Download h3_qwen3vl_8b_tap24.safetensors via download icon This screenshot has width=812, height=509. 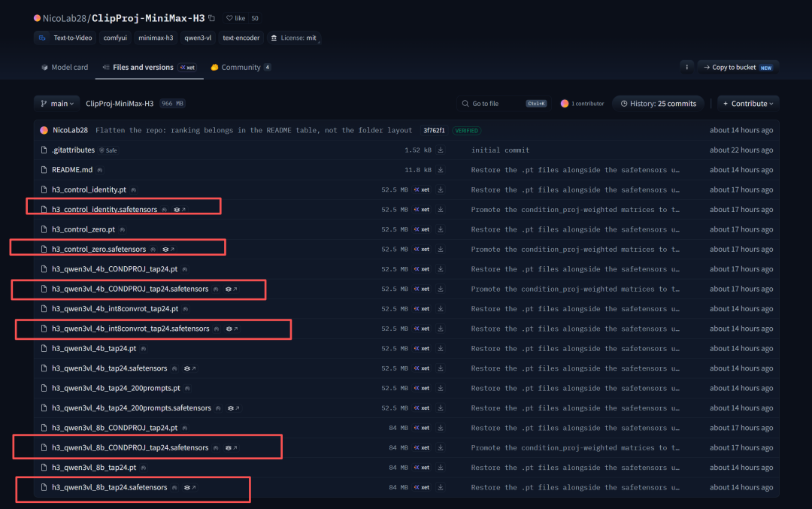(441, 487)
